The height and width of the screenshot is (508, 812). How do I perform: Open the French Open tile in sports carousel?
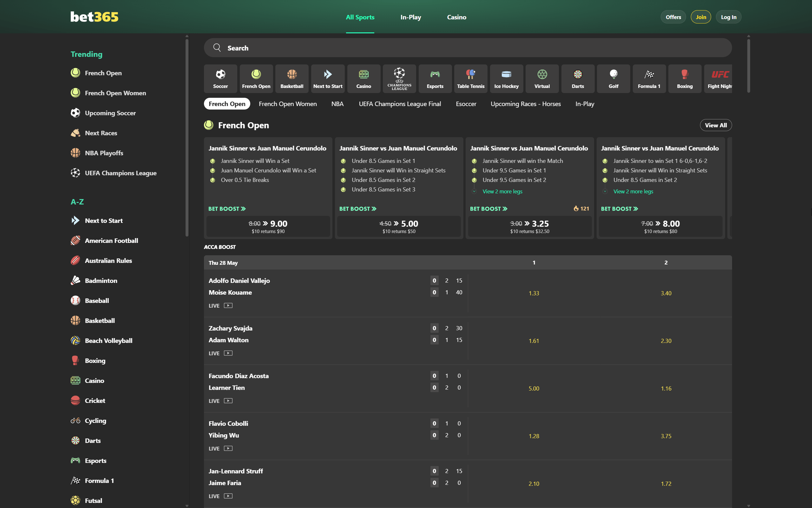pos(256,79)
